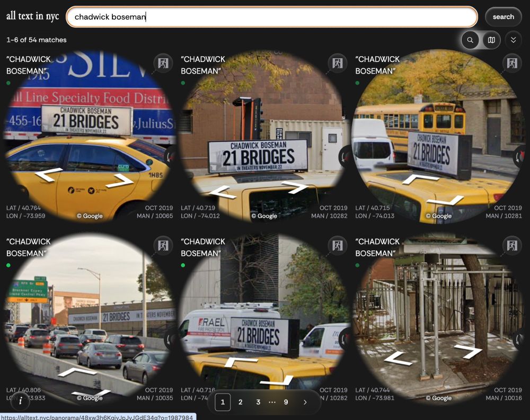Pan right in the MAN / 10016 scaffolding panorama
Image resolution: width=530 pixels, height=420 pixels.
[x=468, y=351]
